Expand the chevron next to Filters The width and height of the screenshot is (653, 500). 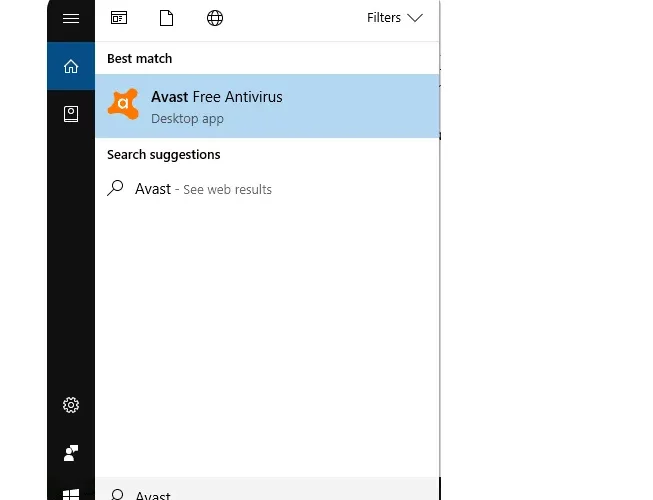[x=415, y=18]
